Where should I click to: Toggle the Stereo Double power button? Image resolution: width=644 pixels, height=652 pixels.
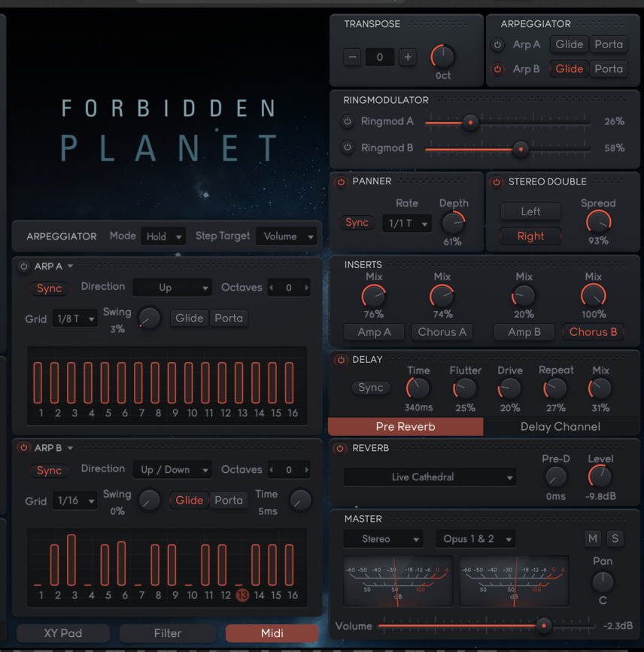click(496, 181)
